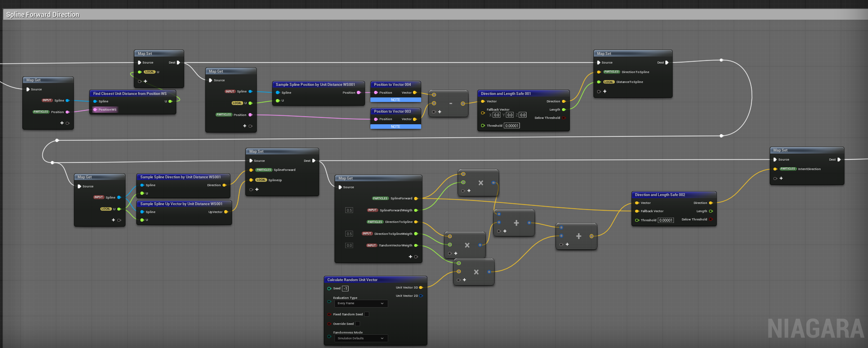Add a pin on the subtract node

coord(439,112)
